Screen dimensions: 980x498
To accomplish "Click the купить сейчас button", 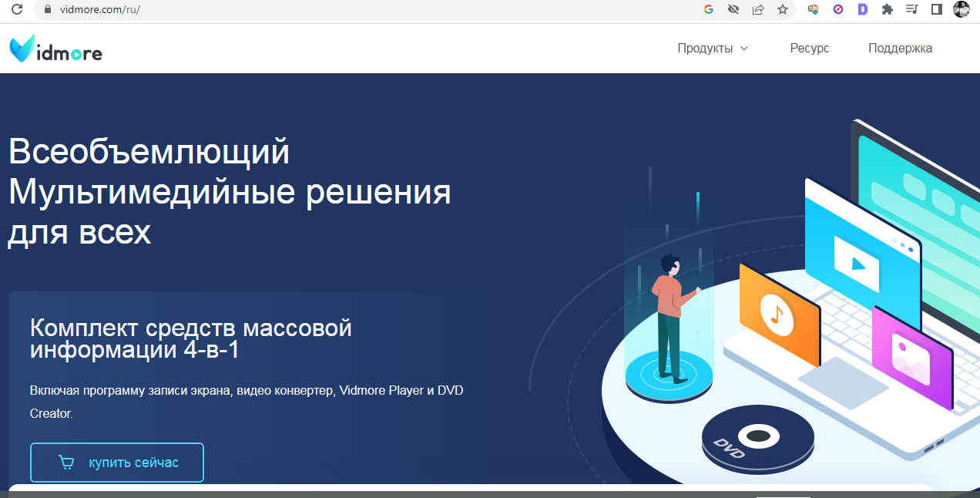I will click(117, 463).
